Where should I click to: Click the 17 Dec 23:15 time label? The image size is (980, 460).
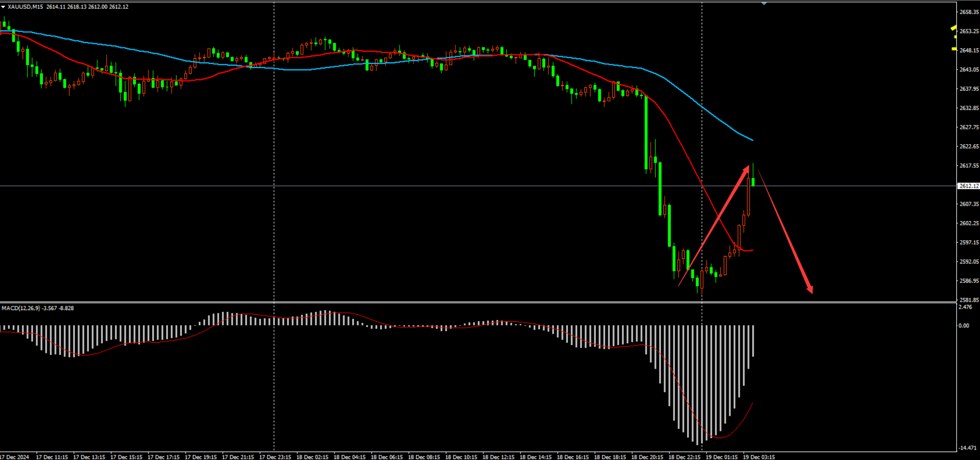tap(275, 457)
